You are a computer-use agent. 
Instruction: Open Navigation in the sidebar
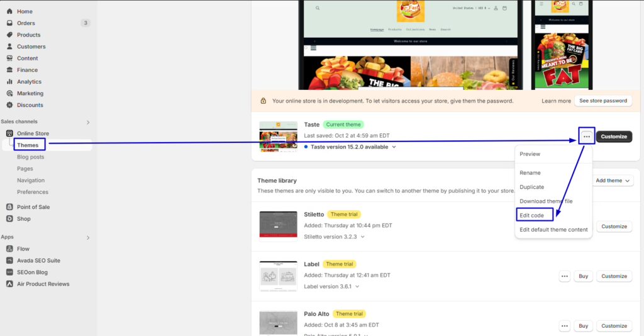pos(31,181)
